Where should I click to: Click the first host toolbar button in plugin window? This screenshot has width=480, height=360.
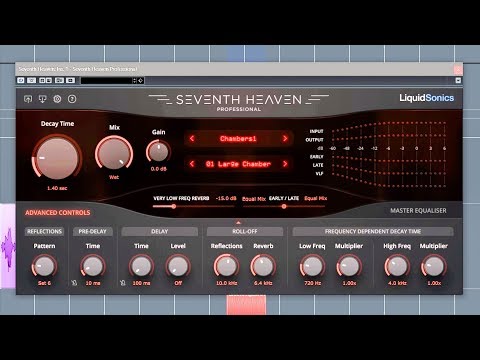click(21, 80)
